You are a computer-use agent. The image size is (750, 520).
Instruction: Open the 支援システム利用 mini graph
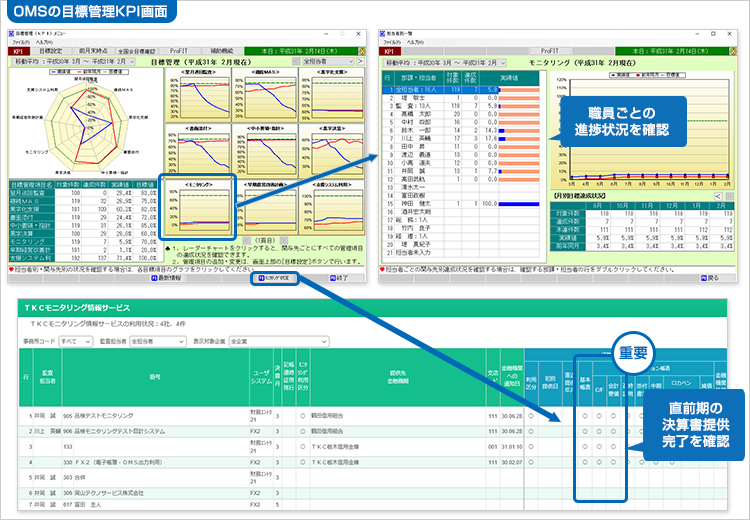pos(332,207)
